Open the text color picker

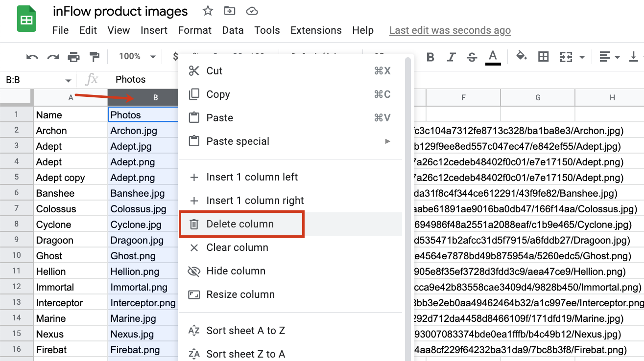pos(493,57)
